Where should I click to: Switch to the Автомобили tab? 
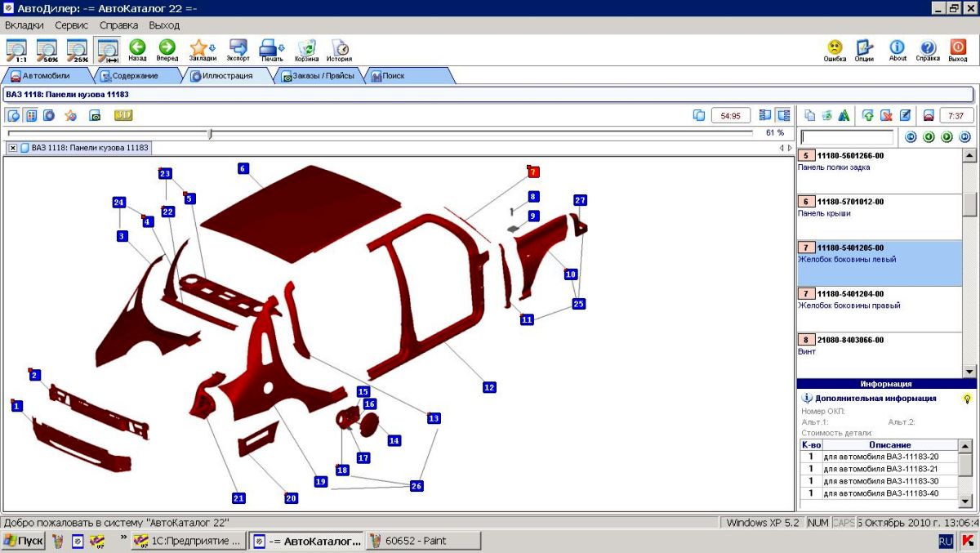point(47,76)
